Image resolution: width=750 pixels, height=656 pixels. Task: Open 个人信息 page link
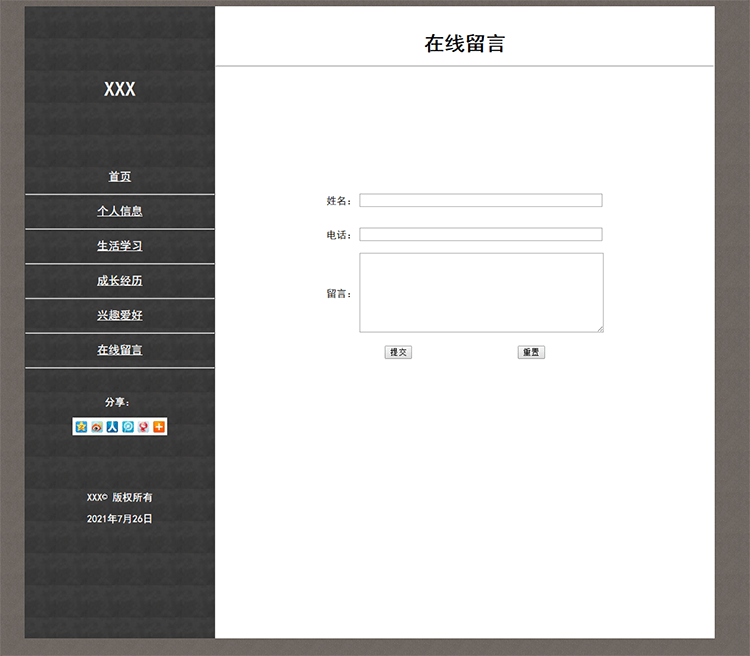coord(120,211)
